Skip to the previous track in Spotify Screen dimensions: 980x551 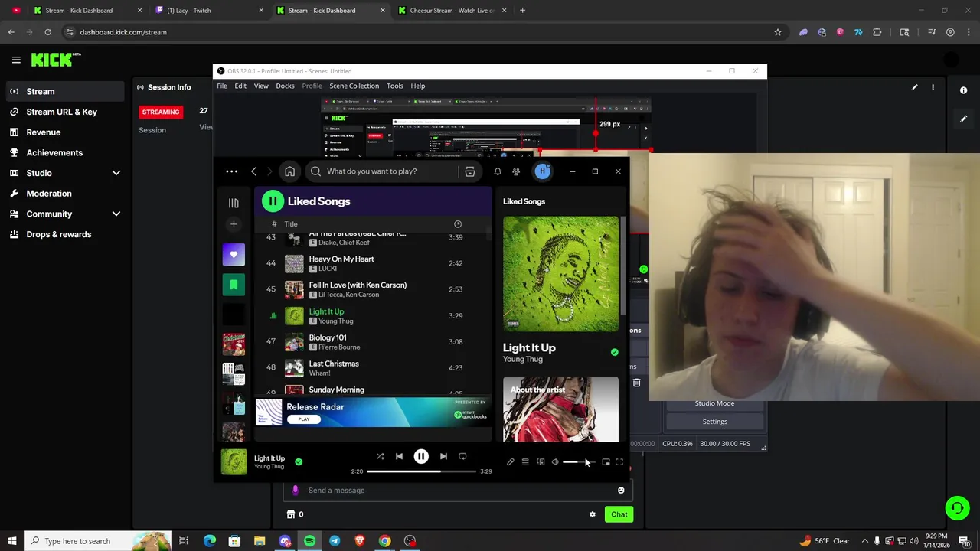pos(399,456)
